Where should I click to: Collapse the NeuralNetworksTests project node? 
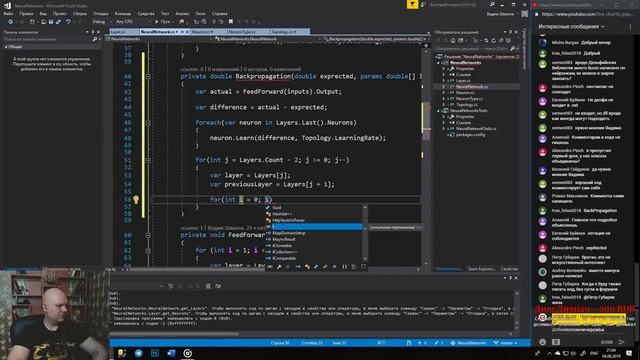pyautogui.click(x=439, y=111)
